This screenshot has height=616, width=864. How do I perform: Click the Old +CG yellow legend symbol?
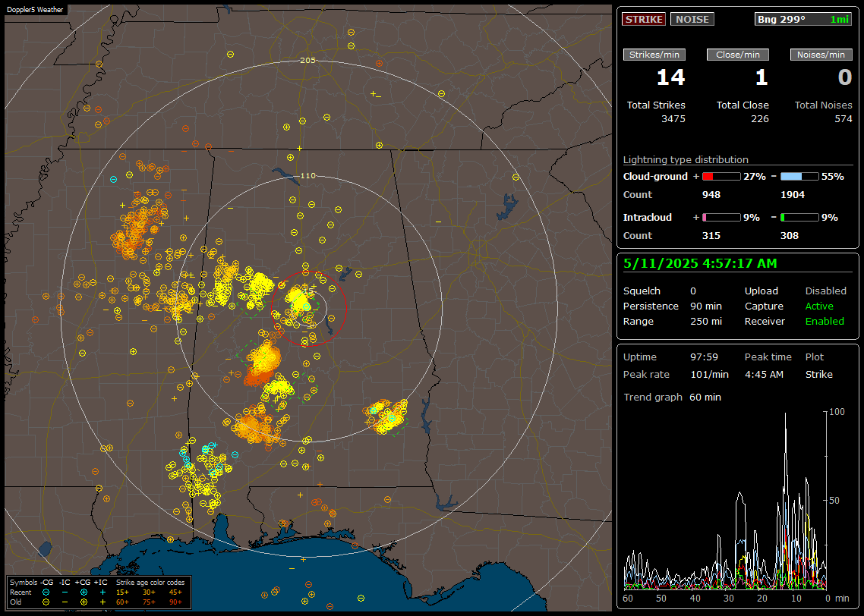(x=84, y=602)
